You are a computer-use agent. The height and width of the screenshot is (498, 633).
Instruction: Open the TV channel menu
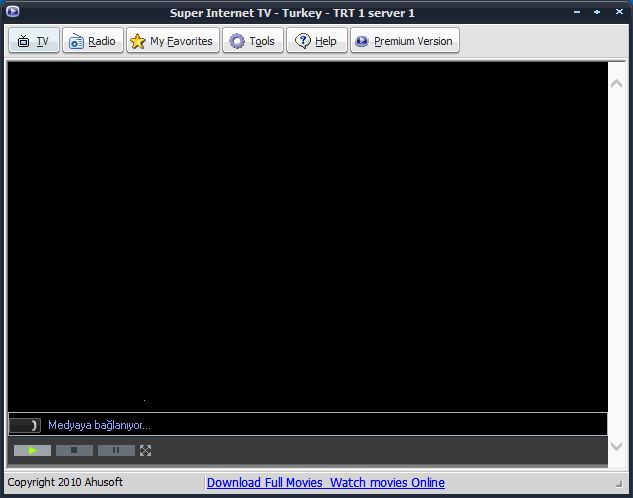click(x=34, y=41)
